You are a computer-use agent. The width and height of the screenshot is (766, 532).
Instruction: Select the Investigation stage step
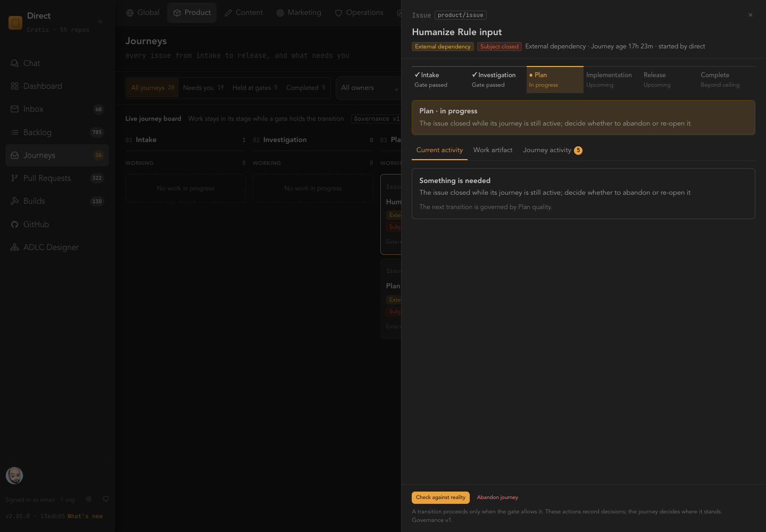tap(498, 80)
